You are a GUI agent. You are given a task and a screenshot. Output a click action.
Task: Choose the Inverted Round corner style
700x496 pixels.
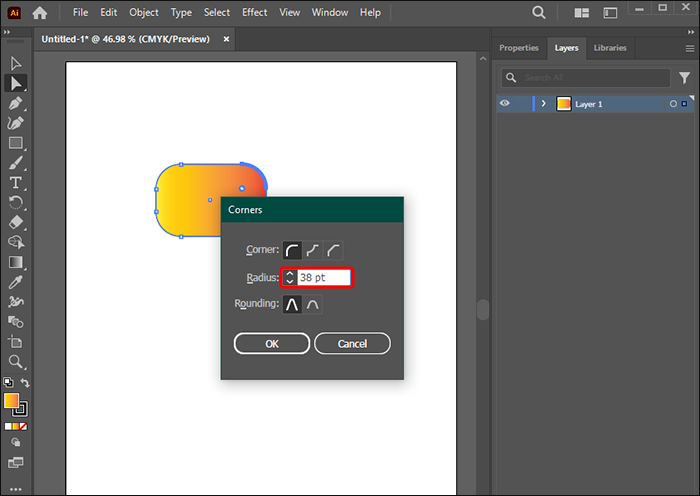coord(313,250)
